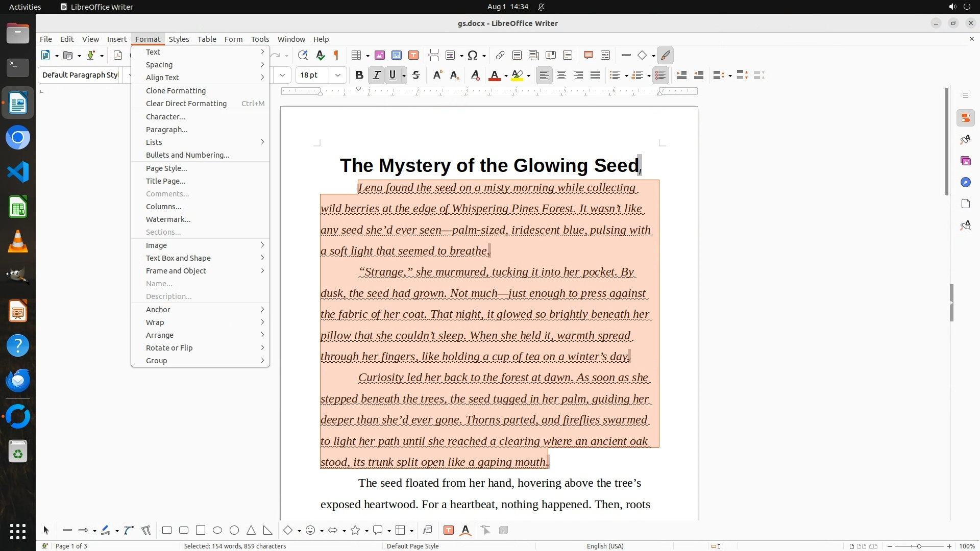Screen dimensions: 980x551
Task: Toggle Bold formatting off or on
Action: coord(359,76)
